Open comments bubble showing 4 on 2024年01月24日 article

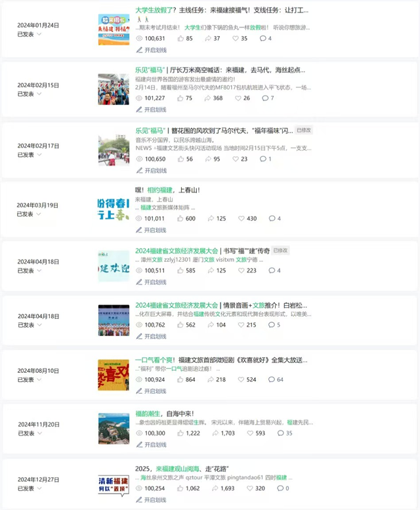[x=263, y=38]
